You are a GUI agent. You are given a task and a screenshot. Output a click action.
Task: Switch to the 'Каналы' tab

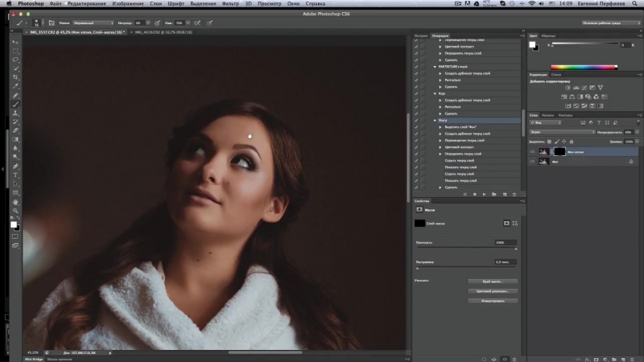pyautogui.click(x=548, y=115)
